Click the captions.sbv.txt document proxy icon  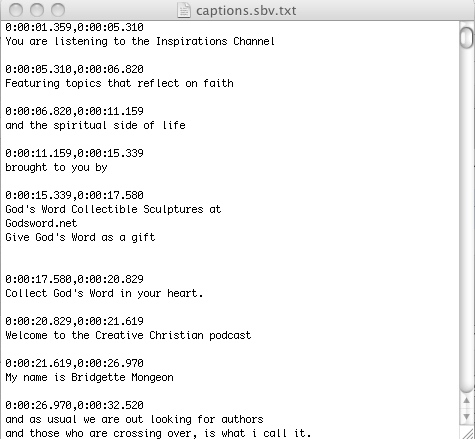coord(184,10)
